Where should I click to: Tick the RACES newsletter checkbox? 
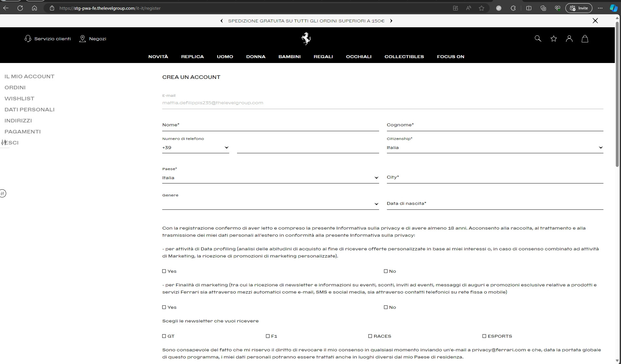370,336
